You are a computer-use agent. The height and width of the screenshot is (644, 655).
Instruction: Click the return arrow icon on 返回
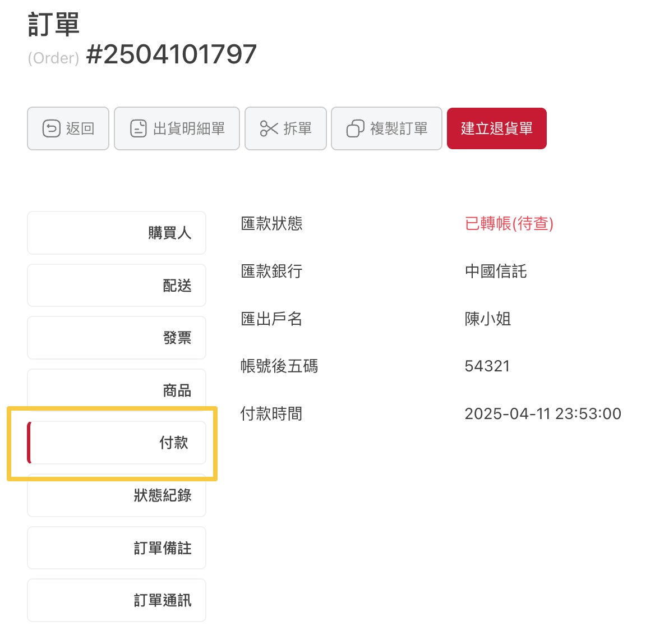pos(51,128)
